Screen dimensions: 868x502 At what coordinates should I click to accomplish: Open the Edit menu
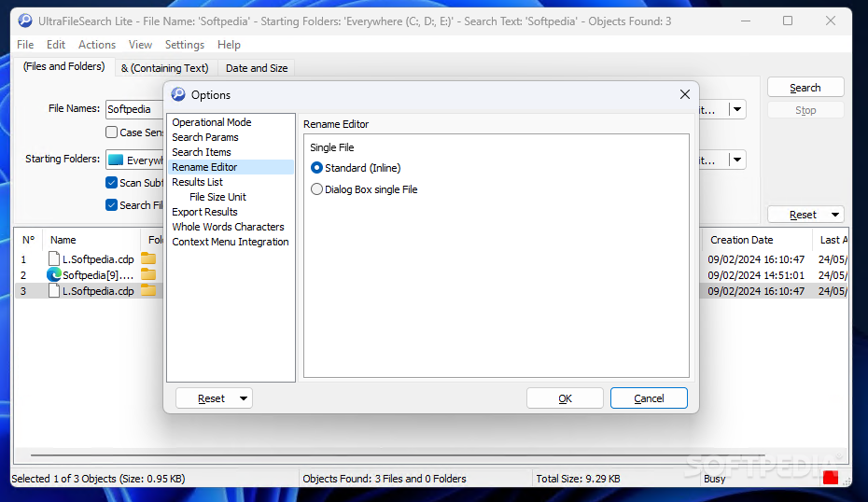pos(56,44)
